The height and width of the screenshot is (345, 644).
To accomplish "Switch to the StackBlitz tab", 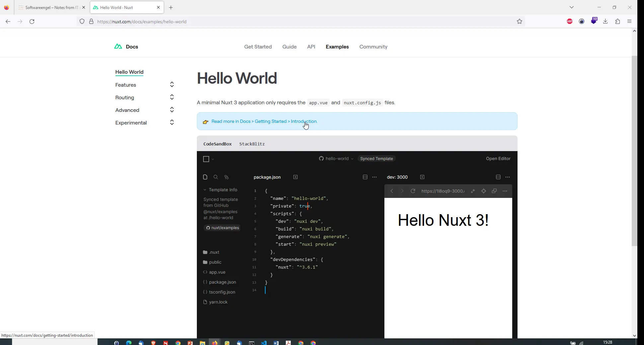I will click(x=252, y=144).
